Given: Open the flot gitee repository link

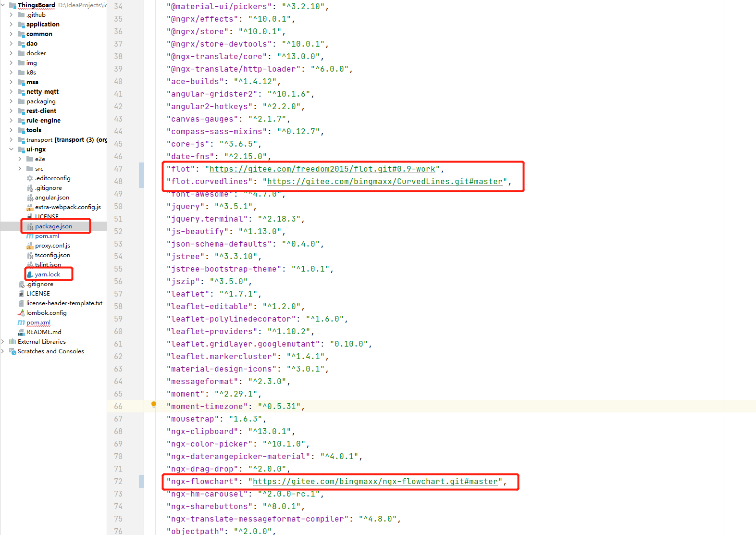Looking at the screenshot, I should point(322,169).
